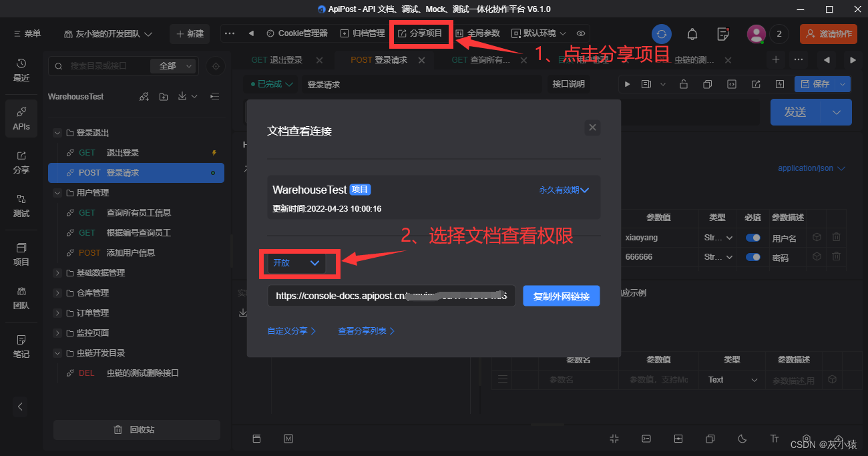The image size is (868, 456).
Task: Open the 最近 recent sidebar panel
Action: click(x=21, y=69)
